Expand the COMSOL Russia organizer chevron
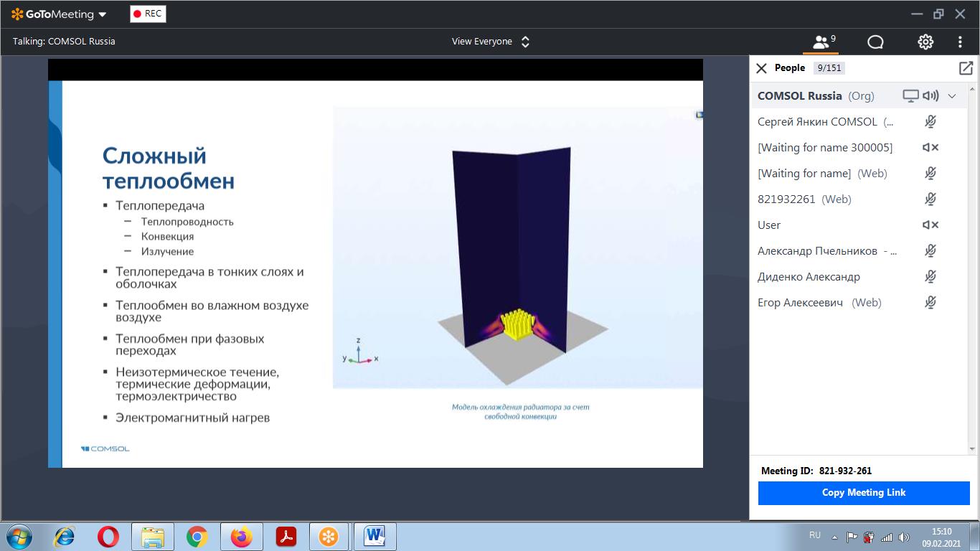 pyautogui.click(x=952, y=96)
